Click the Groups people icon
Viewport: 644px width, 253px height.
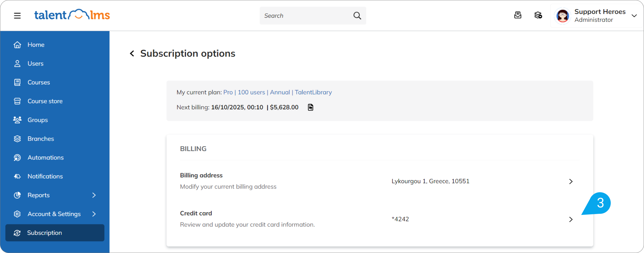click(x=17, y=120)
